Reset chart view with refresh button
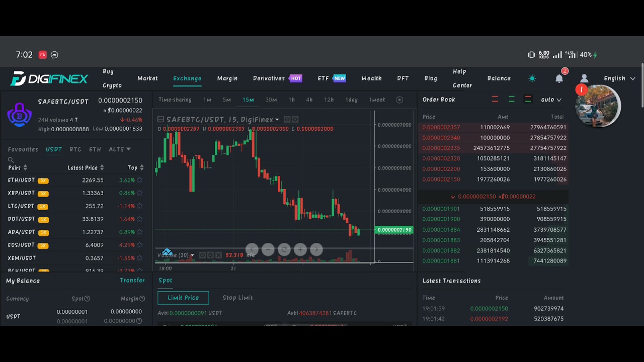This screenshot has height=362, width=644. click(x=284, y=249)
